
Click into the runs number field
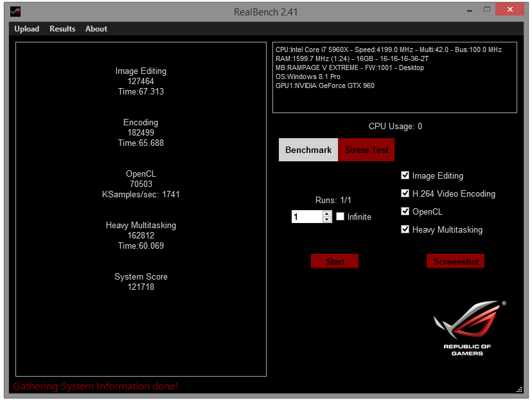(x=307, y=217)
